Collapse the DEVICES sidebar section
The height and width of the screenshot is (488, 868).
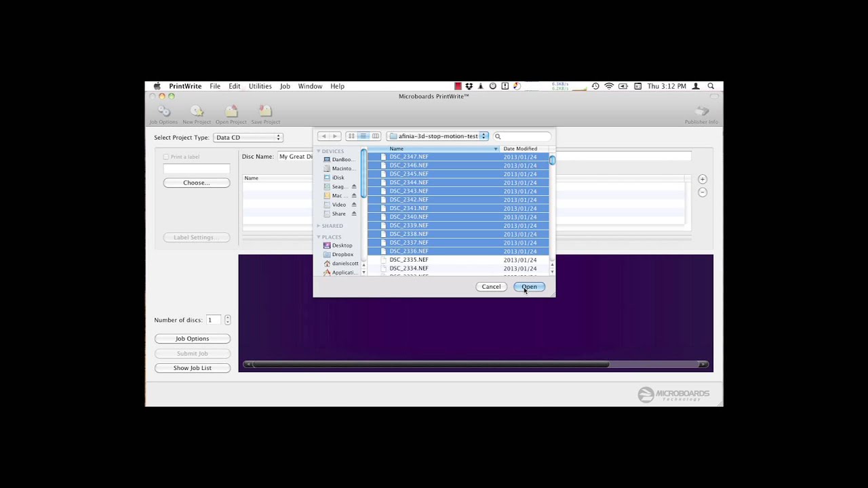(x=319, y=151)
